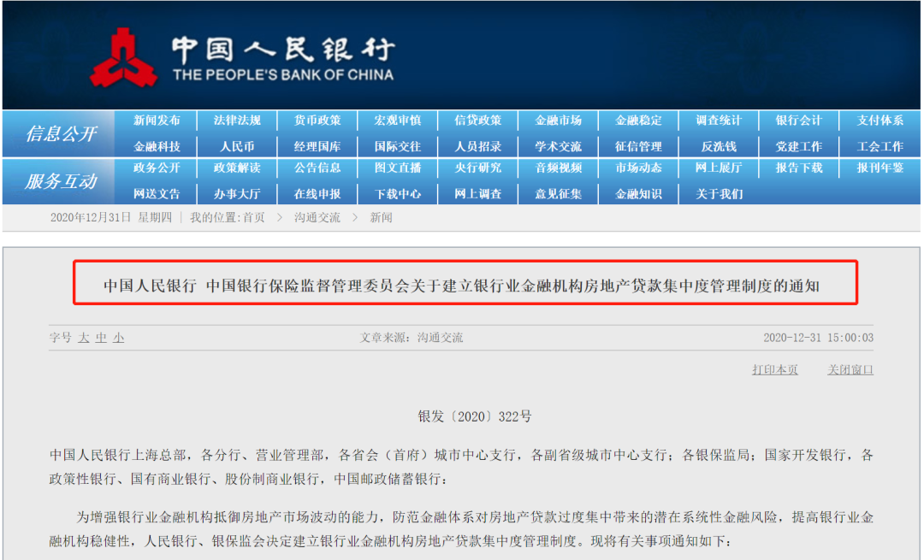
Task: Open 支付体系 navigation item
Action: point(880,121)
